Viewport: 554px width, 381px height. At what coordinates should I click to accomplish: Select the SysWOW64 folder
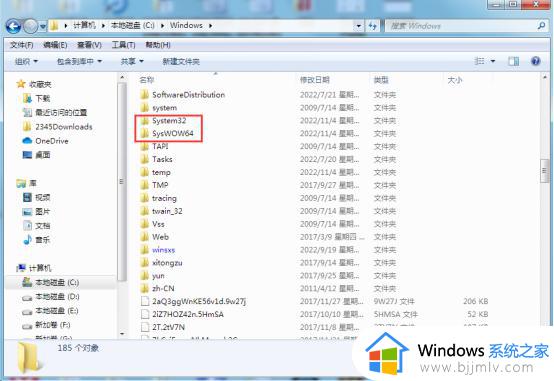pos(167,133)
